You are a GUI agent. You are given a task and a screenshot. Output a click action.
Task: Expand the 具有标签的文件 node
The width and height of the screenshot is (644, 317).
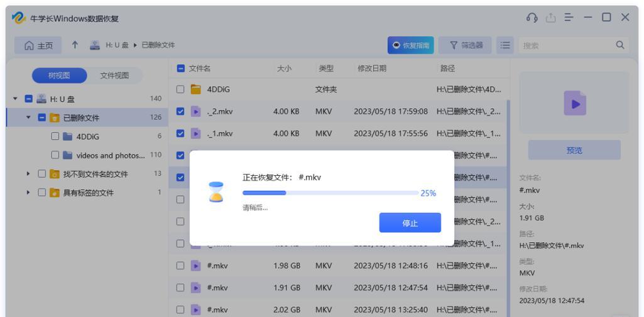(28, 193)
